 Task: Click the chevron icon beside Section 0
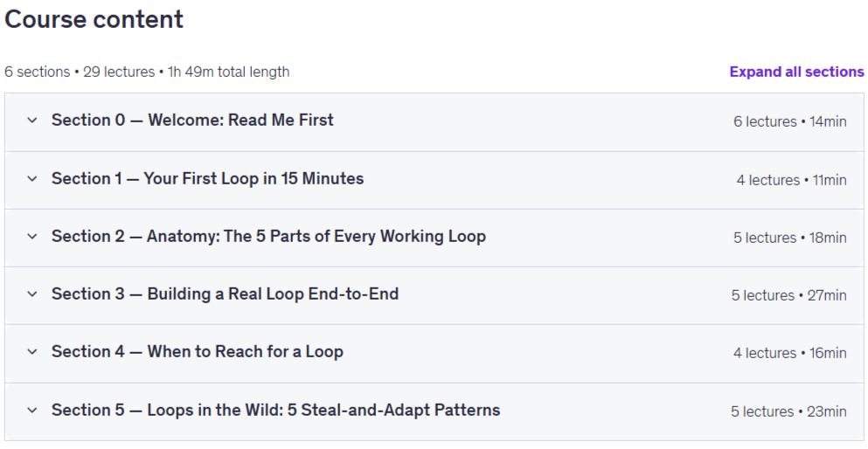coord(32,120)
